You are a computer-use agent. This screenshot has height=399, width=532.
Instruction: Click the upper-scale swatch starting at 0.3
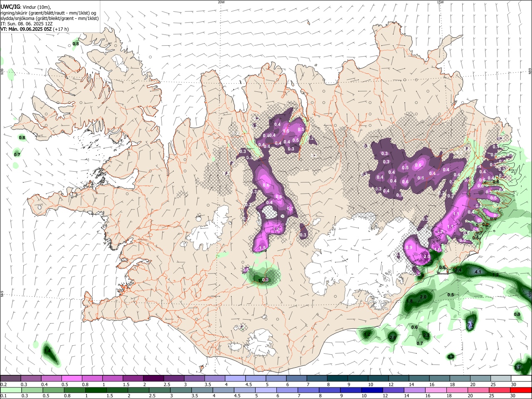coord(31,379)
